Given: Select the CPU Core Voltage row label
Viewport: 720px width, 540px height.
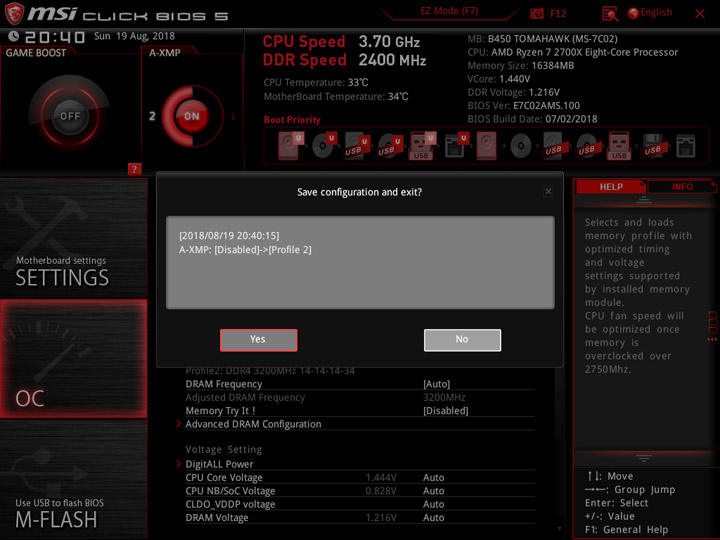Looking at the screenshot, I should (x=224, y=478).
